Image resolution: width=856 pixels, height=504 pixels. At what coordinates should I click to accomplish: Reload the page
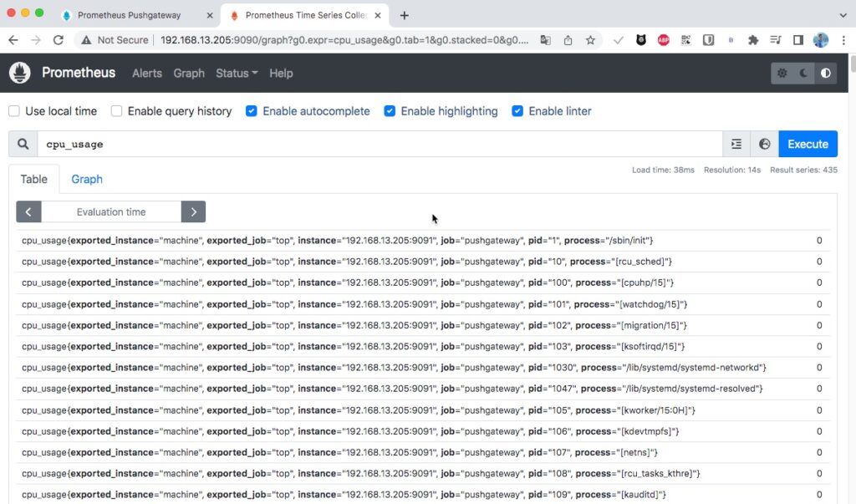[x=59, y=40]
